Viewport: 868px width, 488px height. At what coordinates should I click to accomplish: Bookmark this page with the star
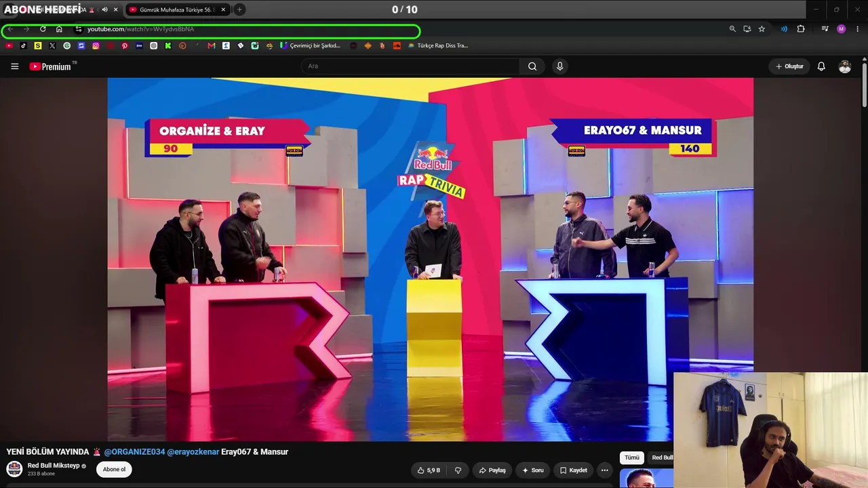pos(762,29)
